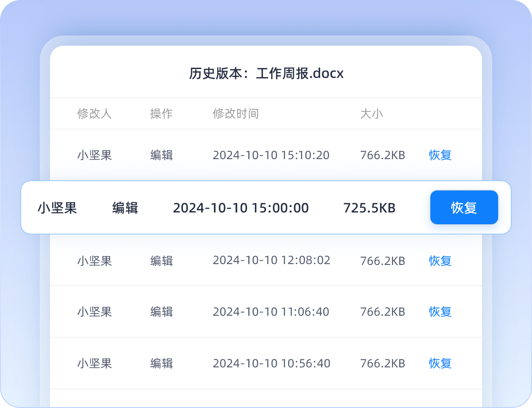This screenshot has width=532, height=408.
Task: Click the blue 恢复 button for the 15:00:00 version
Action: point(464,207)
